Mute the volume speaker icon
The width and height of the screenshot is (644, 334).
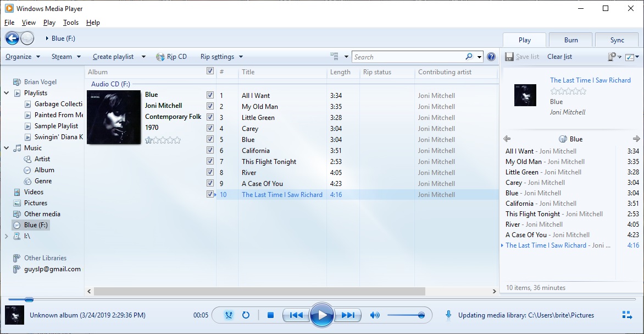pos(375,315)
